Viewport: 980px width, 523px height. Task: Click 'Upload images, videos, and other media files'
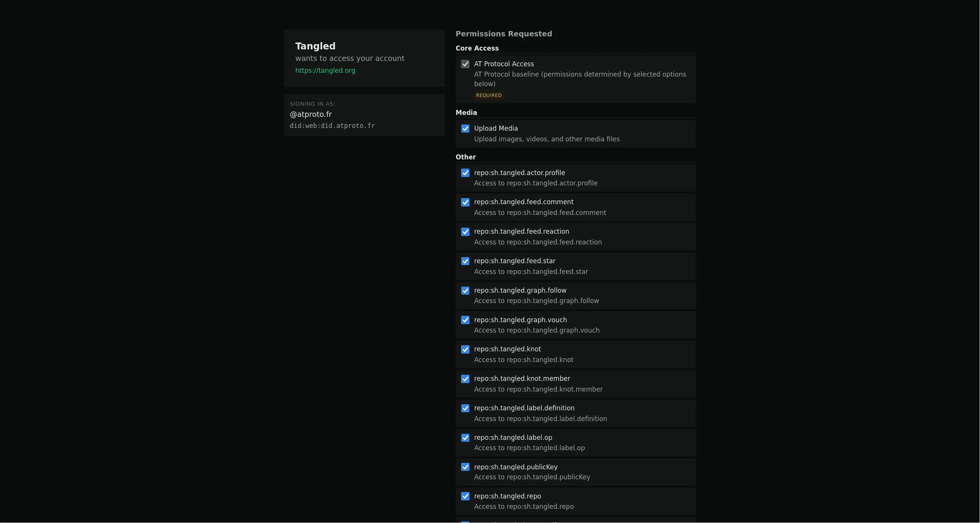[x=546, y=139]
